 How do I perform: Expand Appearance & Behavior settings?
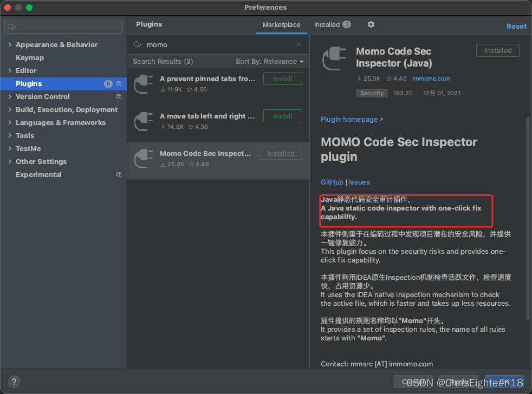tap(10, 45)
